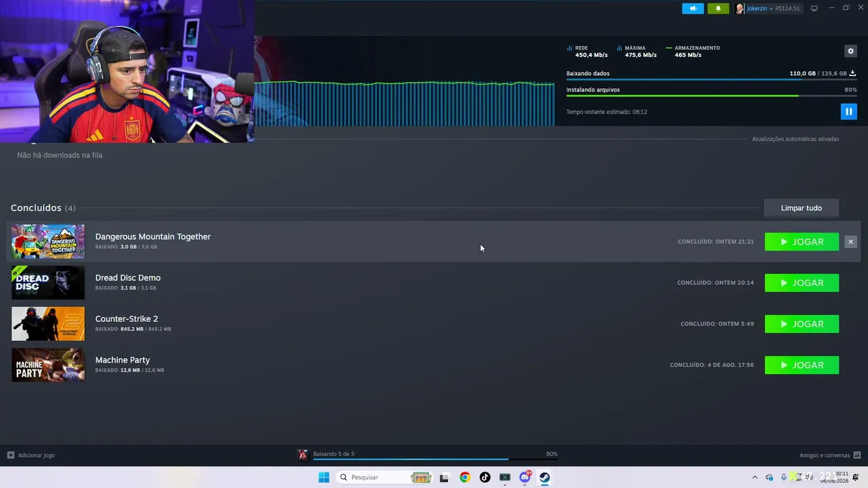Open the Dangerous Mountain Together thumbnail

pos(48,241)
